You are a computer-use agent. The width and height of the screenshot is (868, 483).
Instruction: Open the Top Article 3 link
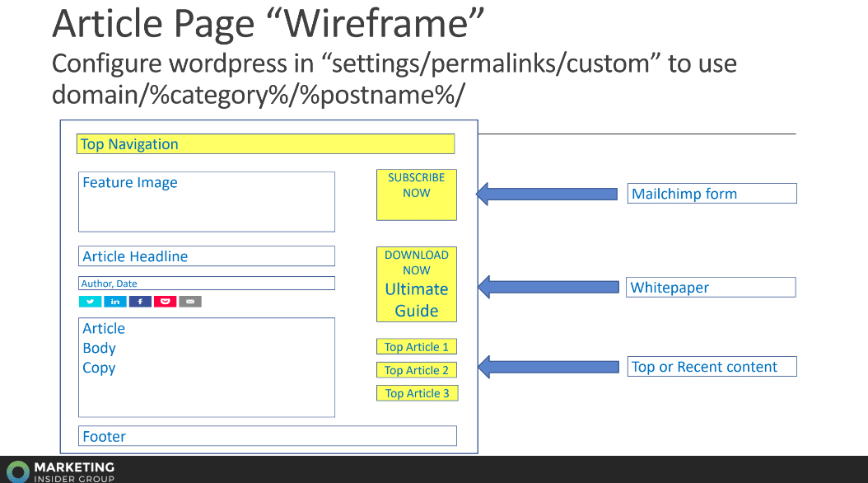[x=417, y=393]
